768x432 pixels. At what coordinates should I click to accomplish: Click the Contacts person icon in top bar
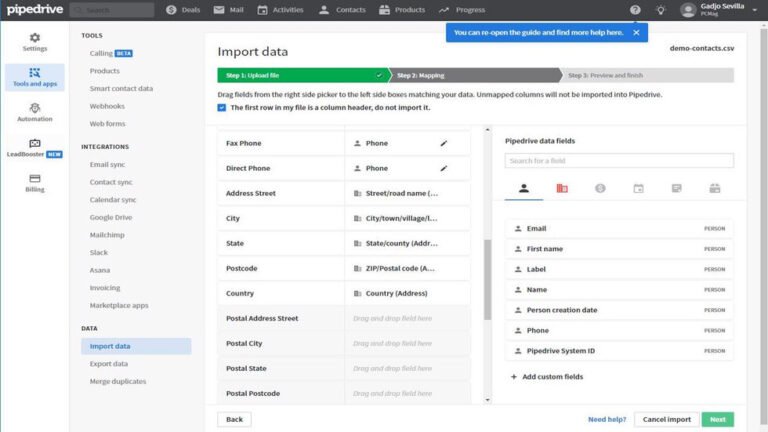pyautogui.click(x=324, y=10)
